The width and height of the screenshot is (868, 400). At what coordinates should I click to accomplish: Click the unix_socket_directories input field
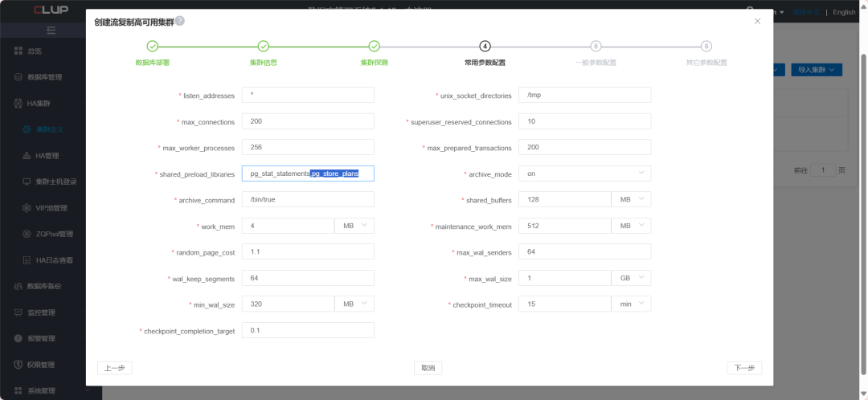tap(584, 95)
